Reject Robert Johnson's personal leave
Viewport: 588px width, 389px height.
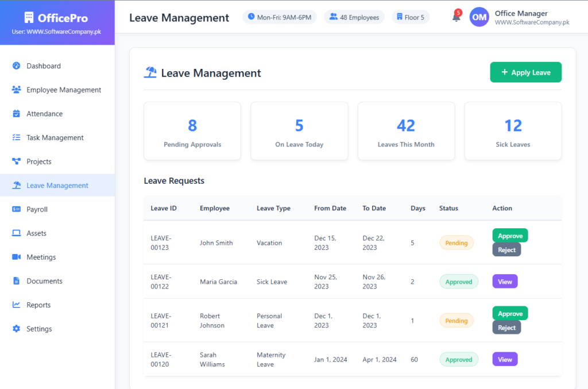point(506,328)
